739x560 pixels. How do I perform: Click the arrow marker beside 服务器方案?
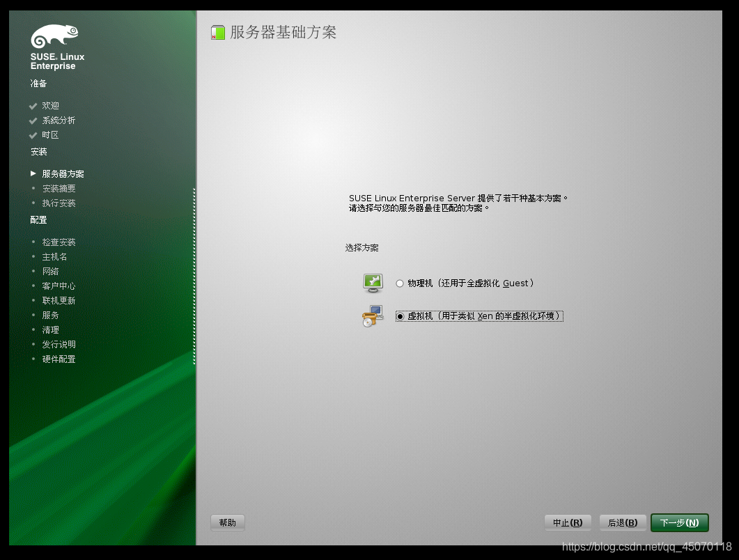[33, 173]
